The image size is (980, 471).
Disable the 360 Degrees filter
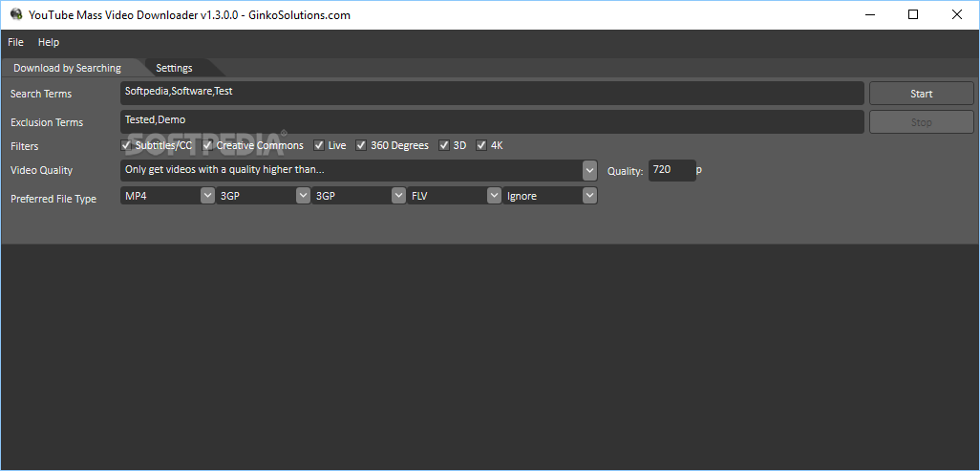tap(361, 145)
